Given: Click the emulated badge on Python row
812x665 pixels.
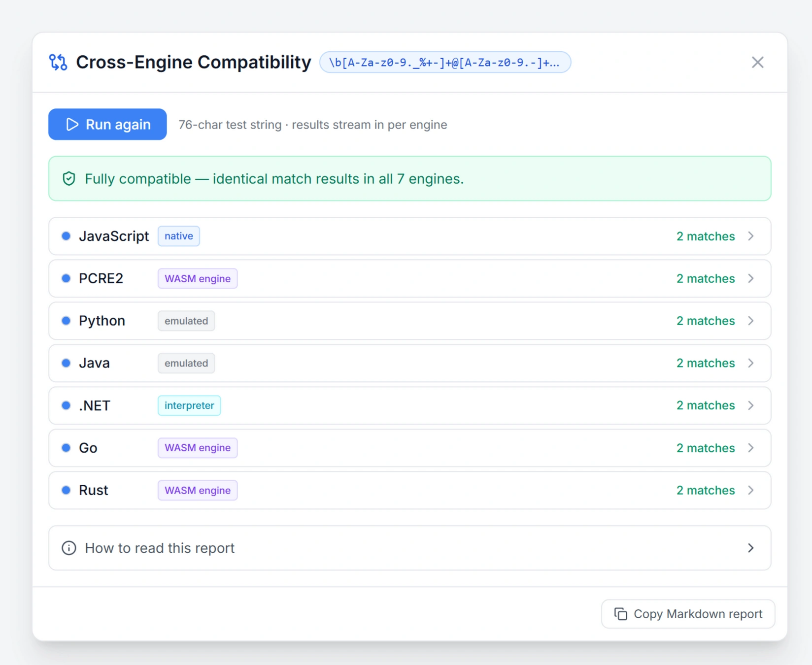Looking at the screenshot, I should click(x=186, y=321).
